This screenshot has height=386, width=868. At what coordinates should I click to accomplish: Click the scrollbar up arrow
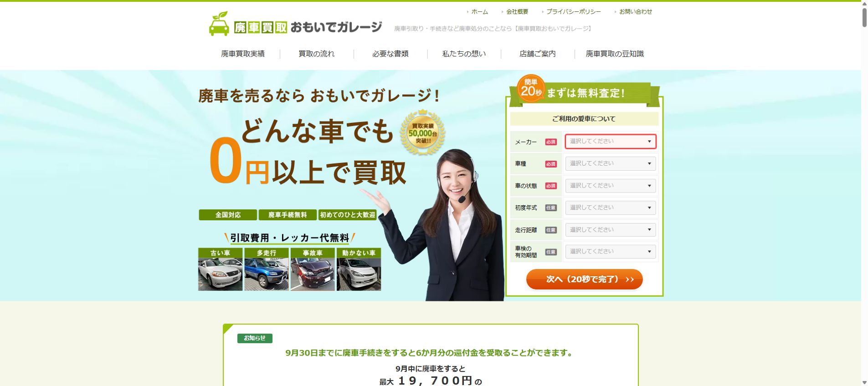pyautogui.click(x=864, y=4)
